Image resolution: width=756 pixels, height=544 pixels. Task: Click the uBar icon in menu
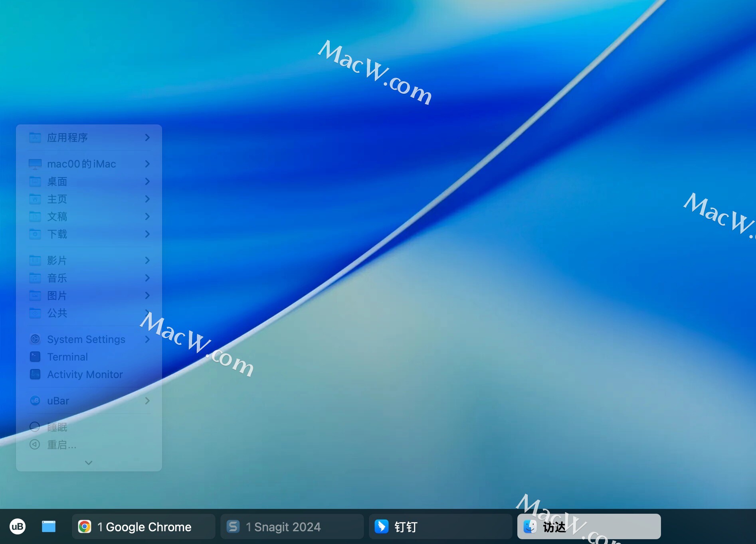coord(35,401)
